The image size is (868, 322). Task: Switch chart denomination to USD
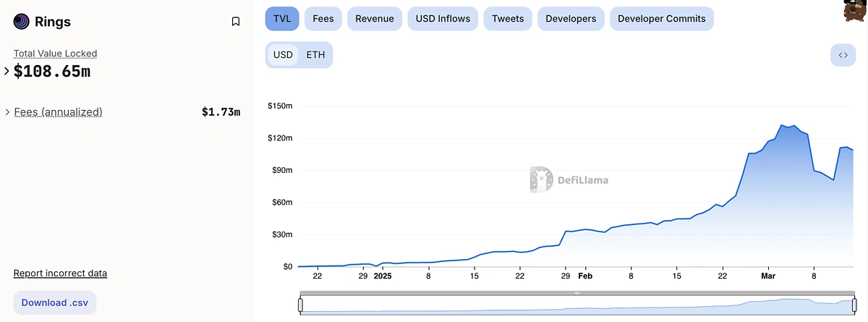coord(283,55)
